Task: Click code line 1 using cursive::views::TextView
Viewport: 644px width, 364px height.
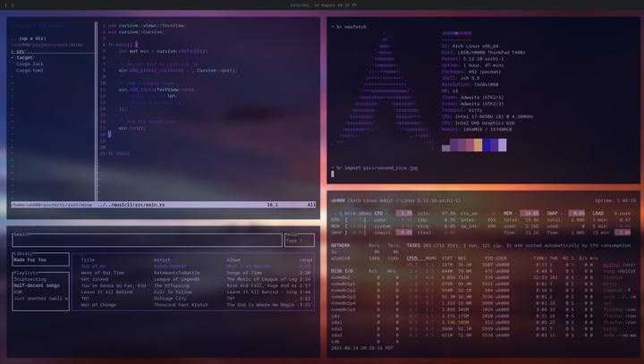Action: (147, 25)
